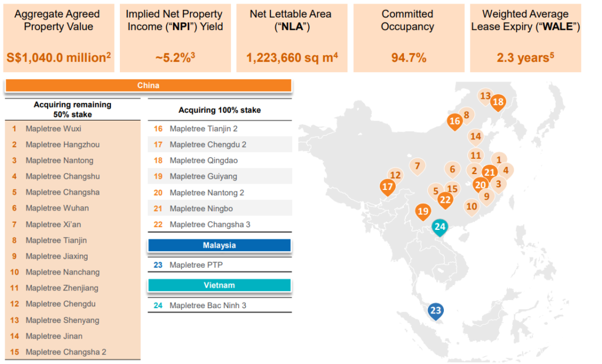
Task: Click map pin number 7
Action: coord(417,166)
